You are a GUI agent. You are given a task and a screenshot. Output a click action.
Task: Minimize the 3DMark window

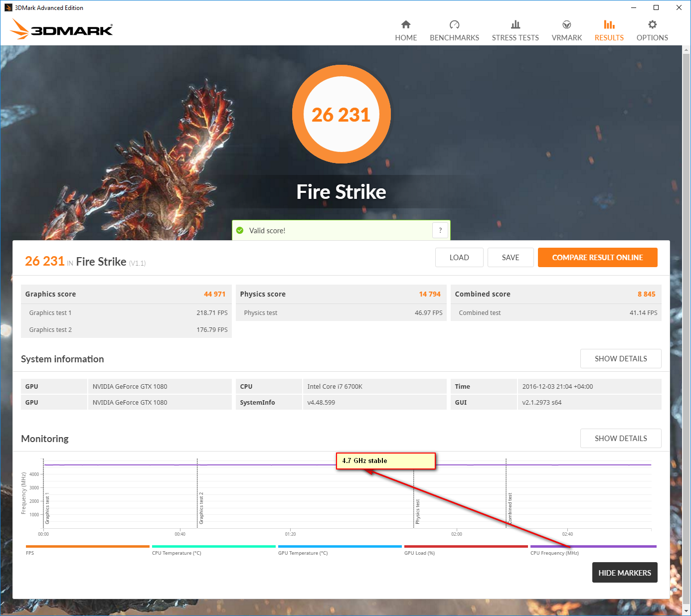(634, 7)
